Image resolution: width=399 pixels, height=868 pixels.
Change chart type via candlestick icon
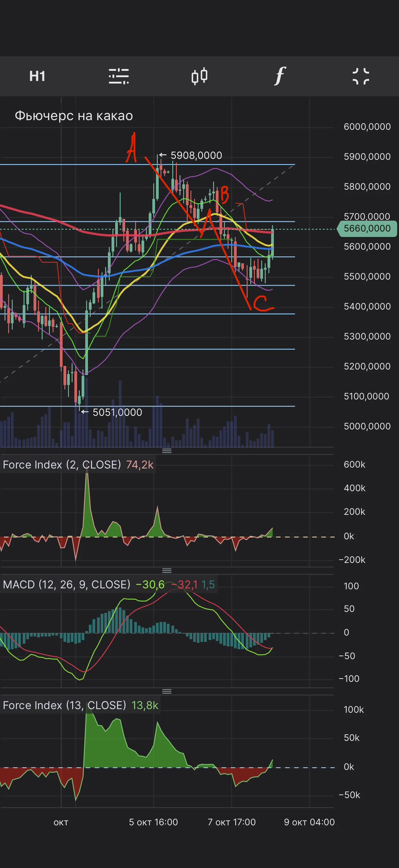tap(199, 76)
